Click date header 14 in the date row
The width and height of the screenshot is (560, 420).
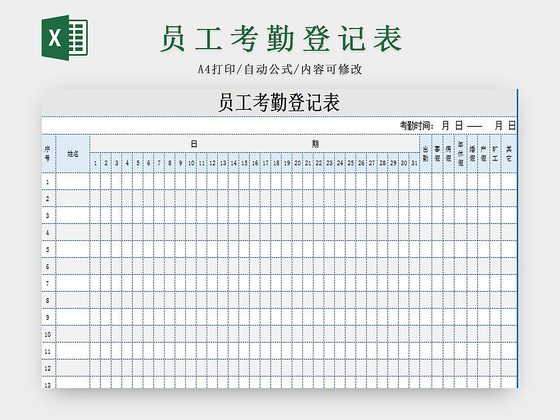[234, 163]
